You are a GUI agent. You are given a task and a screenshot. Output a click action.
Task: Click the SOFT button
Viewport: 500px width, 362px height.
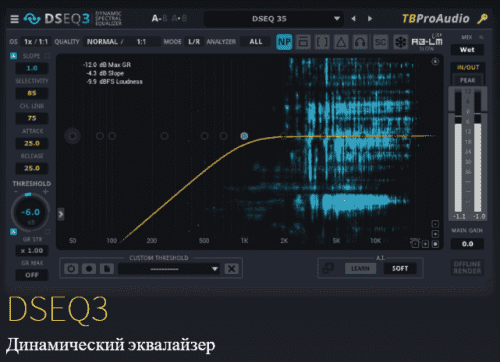pyautogui.click(x=400, y=268)
